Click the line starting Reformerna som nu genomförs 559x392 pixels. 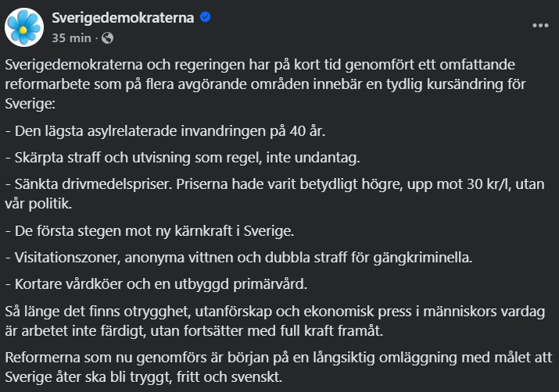(278, 358)
